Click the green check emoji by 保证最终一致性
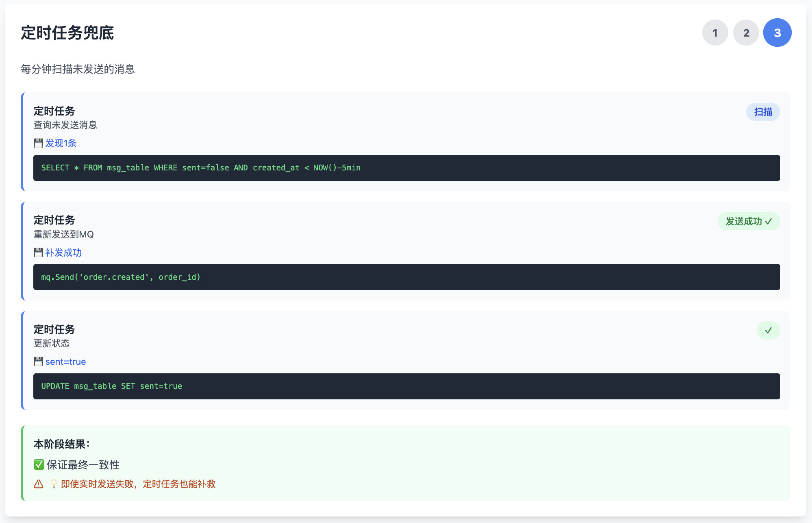Viewport: 812px width, 523px height. pyautogui.click(x=39, y=464)
